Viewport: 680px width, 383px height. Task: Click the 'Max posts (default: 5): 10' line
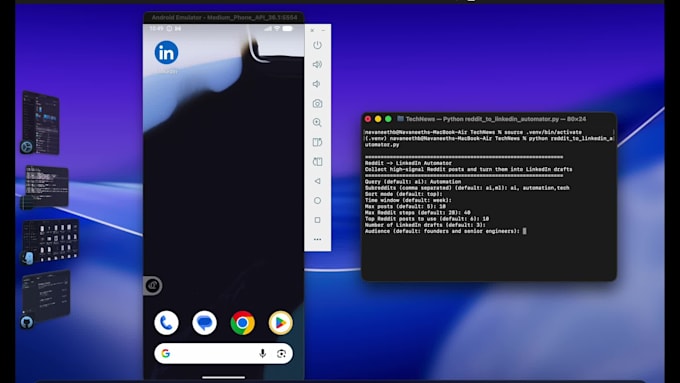click(405, 206)
